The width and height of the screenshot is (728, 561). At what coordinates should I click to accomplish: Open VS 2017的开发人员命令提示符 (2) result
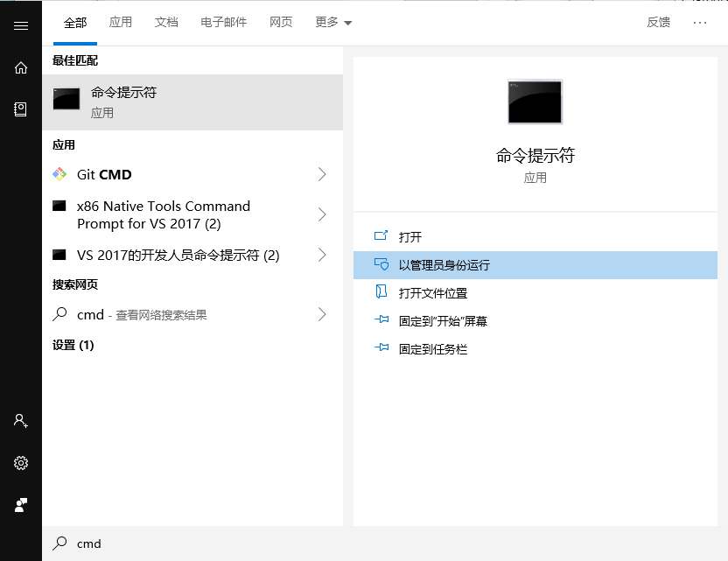[192, 255]
